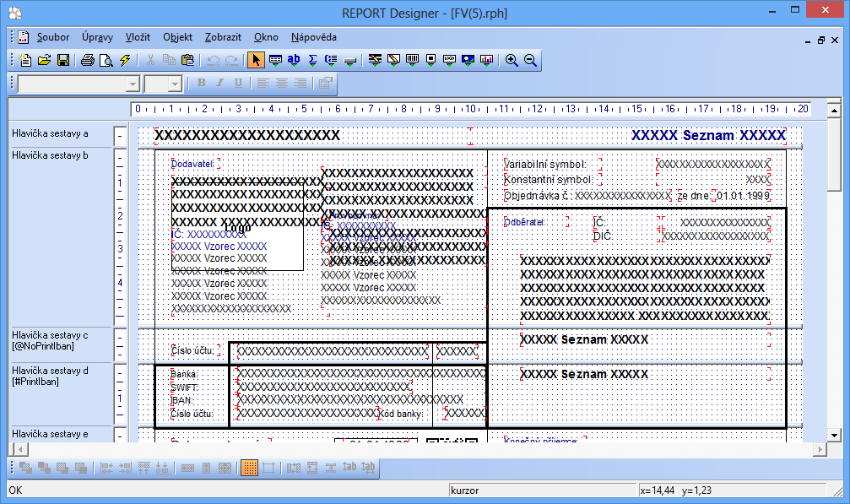Click the Print icon
This screenshot has width=850, height=504.
(87, 60)
